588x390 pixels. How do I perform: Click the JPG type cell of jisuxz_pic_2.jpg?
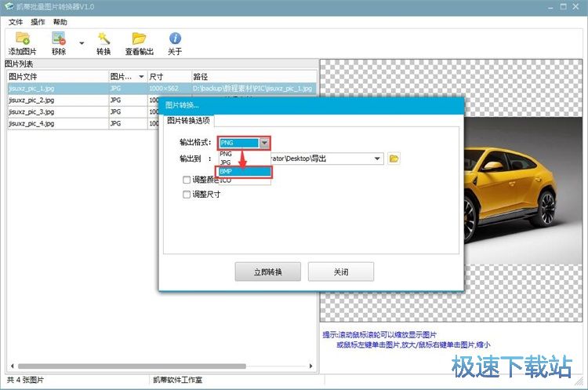[129, 100]
